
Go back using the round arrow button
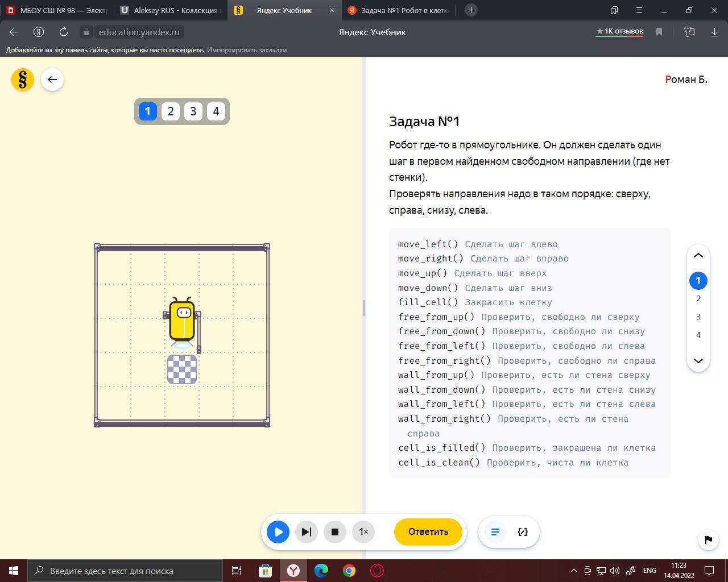[52, 80]
